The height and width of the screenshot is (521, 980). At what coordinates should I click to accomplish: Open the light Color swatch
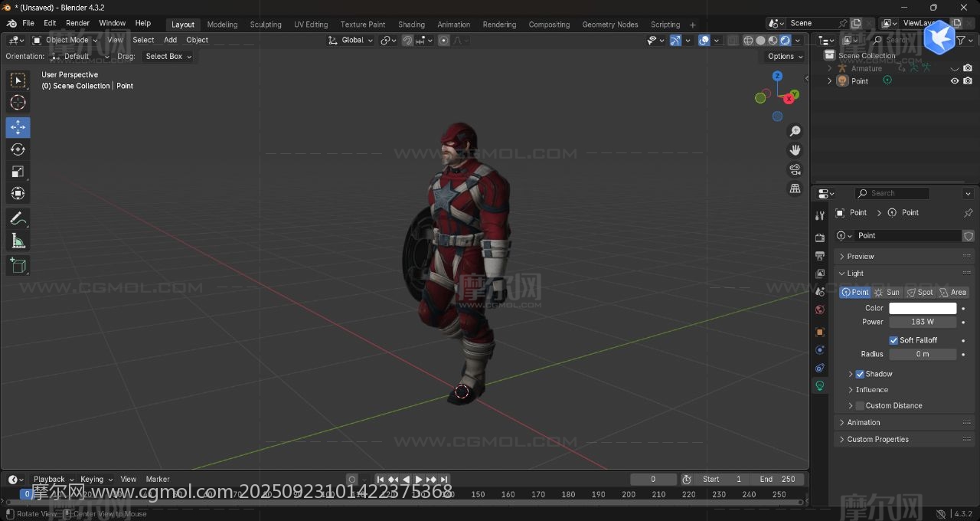pyautogui.click(x=923, y=308)
